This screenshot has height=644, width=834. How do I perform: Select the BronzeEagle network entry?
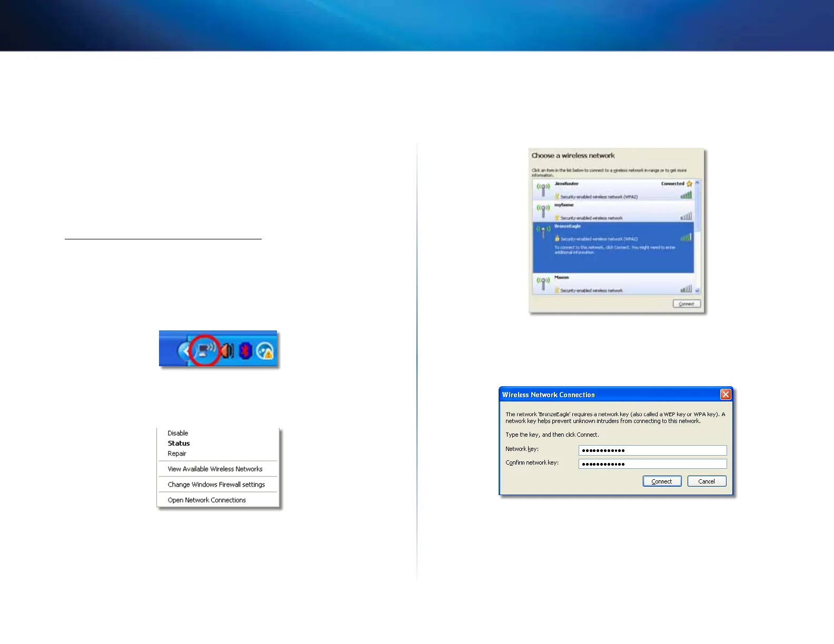click(613, 247)
